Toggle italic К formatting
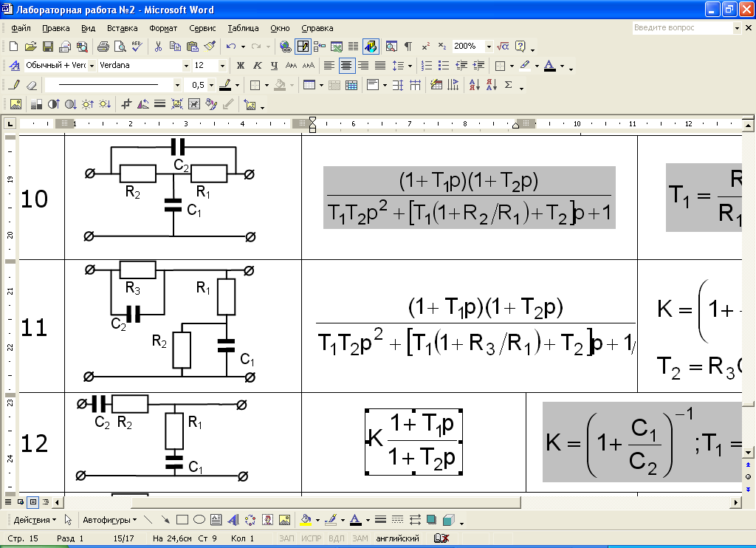 [x=258, y=66]
